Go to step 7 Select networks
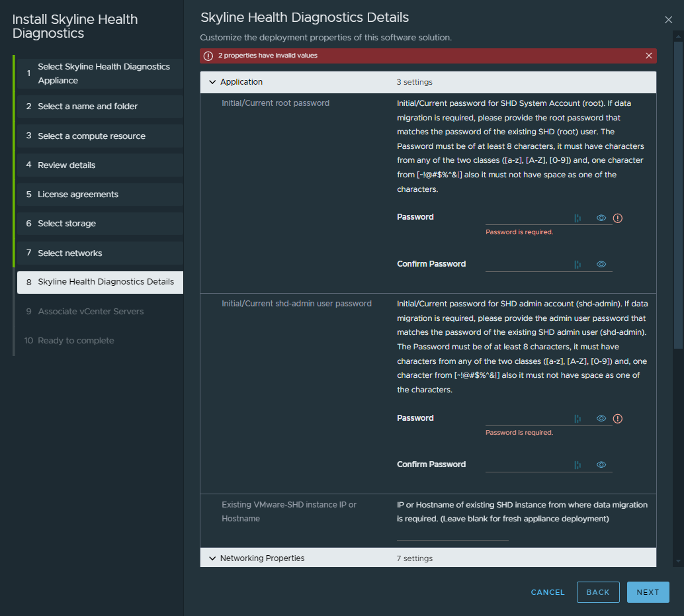The height and width of the screenshot is (616, 684). 100,253
